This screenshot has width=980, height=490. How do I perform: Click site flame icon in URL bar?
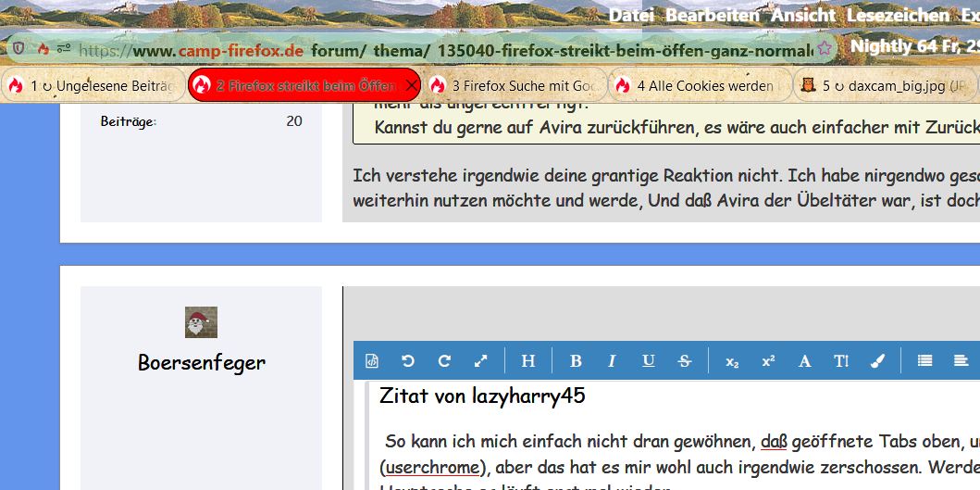click(43, 48)
